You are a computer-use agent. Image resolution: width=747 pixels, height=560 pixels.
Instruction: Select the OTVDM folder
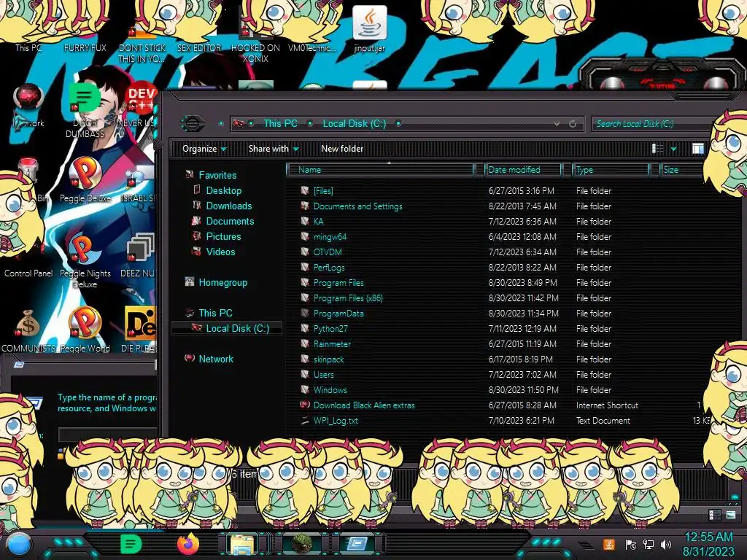point(328,252)
